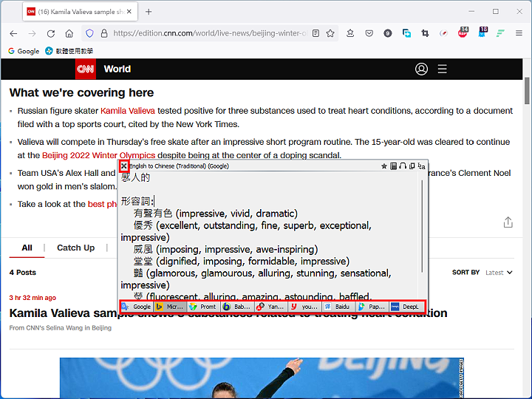The height and width of the screenshot is (399, 532).
Task: Open the Kamila Valieva sample headline
Action: [x=228, y=313]
